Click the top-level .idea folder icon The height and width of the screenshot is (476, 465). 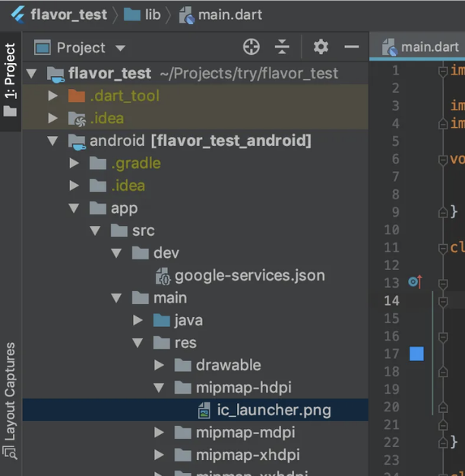77,119
